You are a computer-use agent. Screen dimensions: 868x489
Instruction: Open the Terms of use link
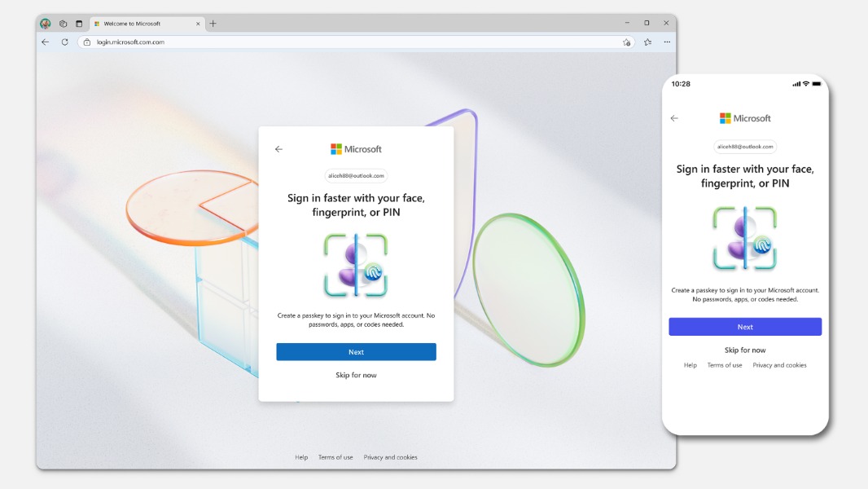click(335, 457)
